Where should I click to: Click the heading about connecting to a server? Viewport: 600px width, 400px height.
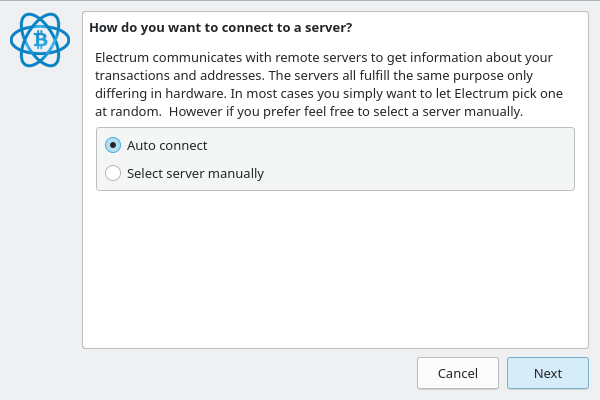point(220,27)
